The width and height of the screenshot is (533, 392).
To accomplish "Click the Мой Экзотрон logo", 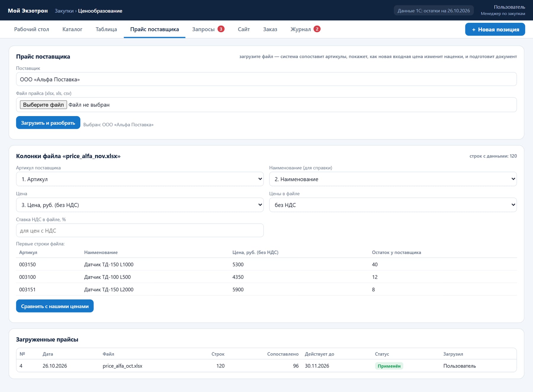I will tap(28, 11).
